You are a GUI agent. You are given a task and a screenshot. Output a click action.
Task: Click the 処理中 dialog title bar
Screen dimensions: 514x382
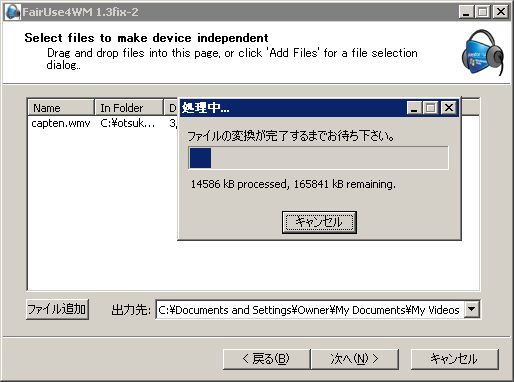(x=293, y=108)
